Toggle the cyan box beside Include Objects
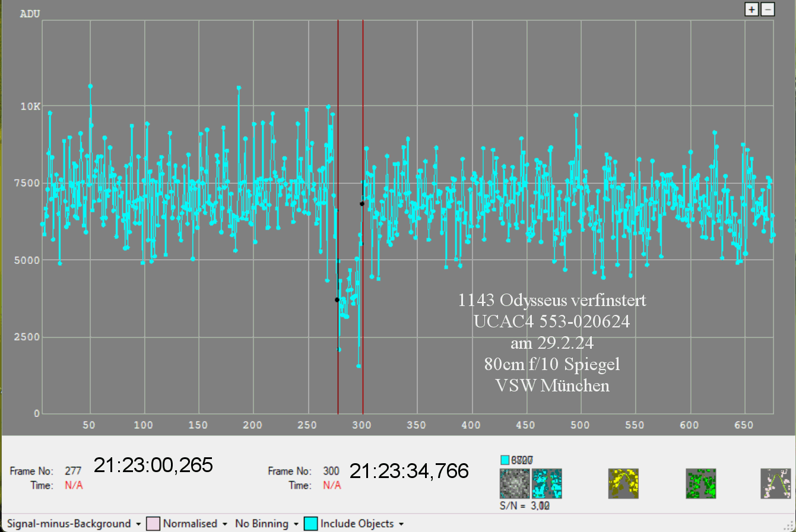 [310, 524]
